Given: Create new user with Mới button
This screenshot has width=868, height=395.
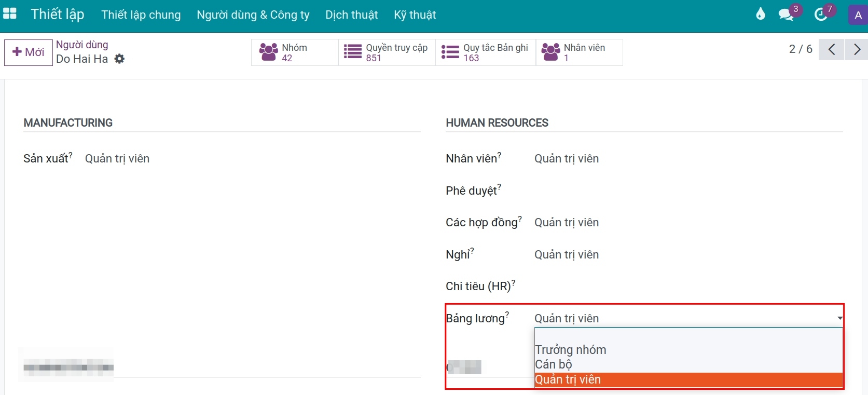Looking at the screenshot, I should 29,52.
